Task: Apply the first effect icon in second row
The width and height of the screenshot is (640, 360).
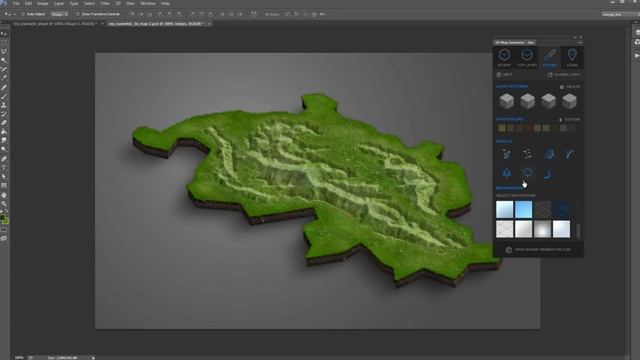Action: [507, 173]
